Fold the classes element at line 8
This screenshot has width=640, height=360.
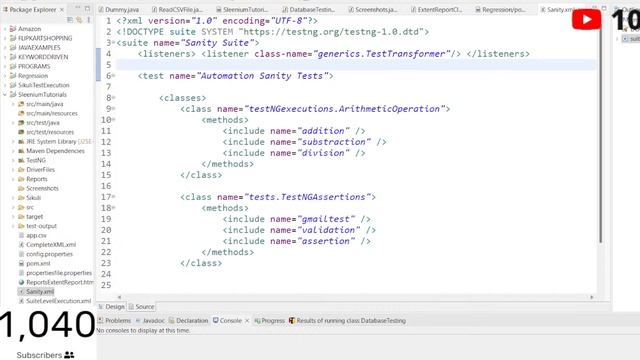pos(113,98)
